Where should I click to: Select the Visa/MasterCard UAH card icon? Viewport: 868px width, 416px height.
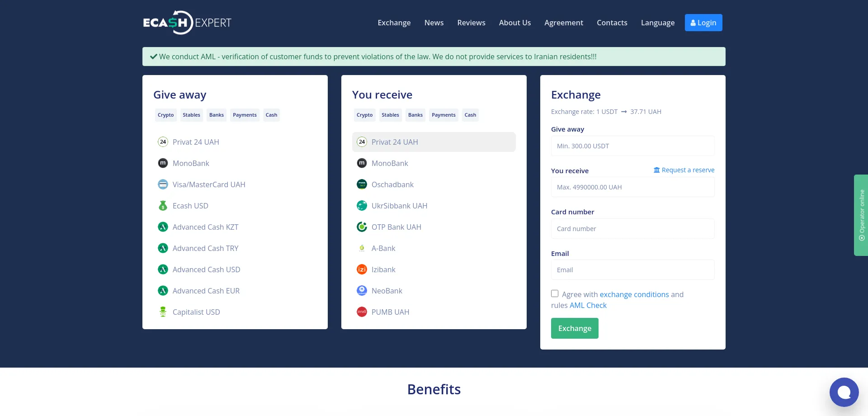point(163,184)
